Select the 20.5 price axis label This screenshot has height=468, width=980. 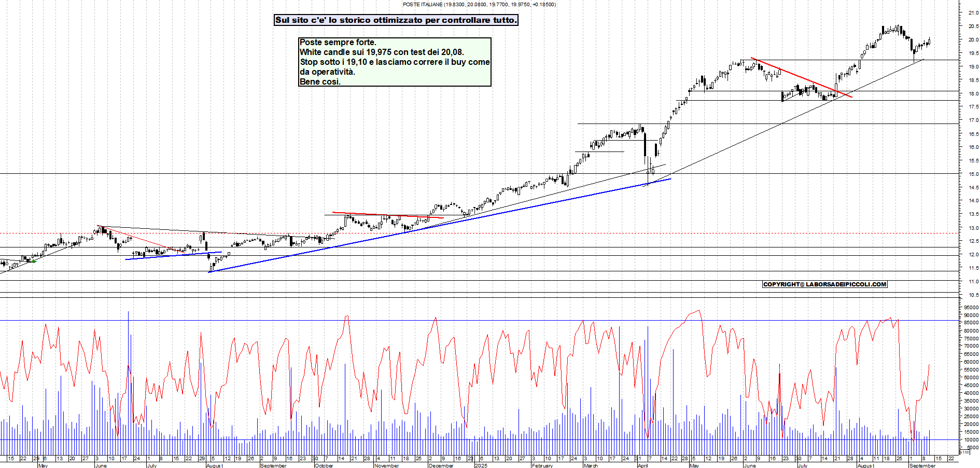pos(973,26)
